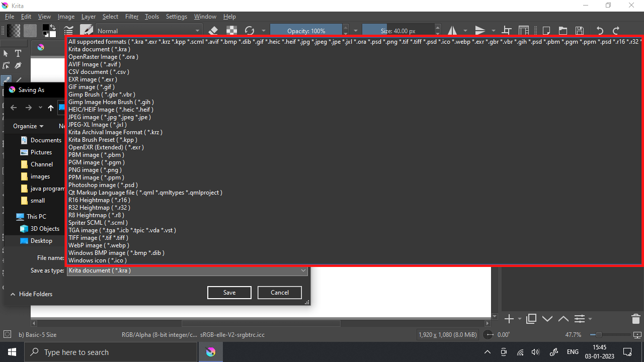Viewport: 644px width, 362px height.
Task: Click the open file folder icon
Action: [x=562, y=31]
